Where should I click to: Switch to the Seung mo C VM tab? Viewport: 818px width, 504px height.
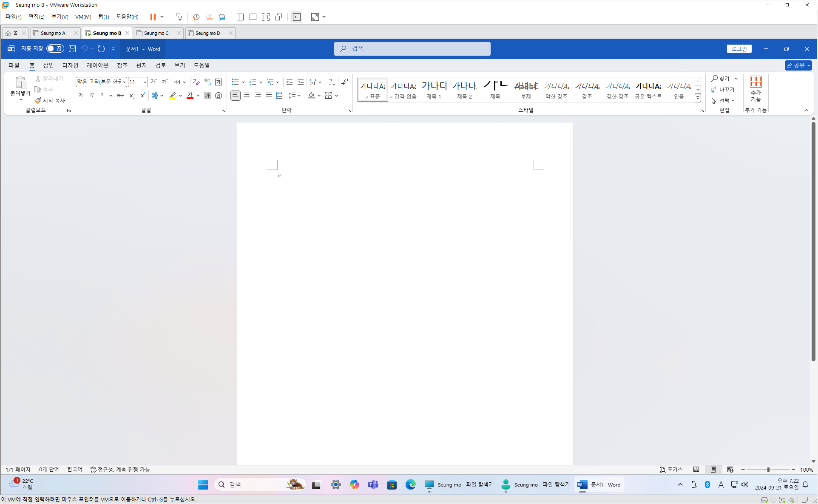tap(156, 33)
